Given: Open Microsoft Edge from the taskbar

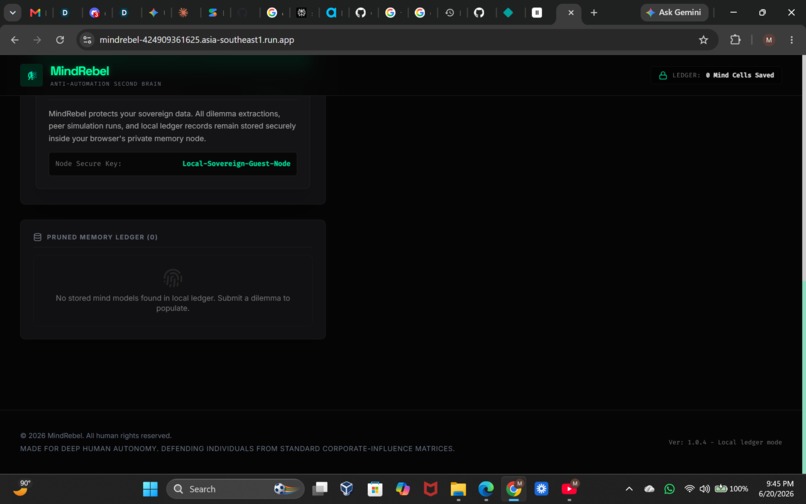Looking at the screenshot, I should click(x=486, y=489).
